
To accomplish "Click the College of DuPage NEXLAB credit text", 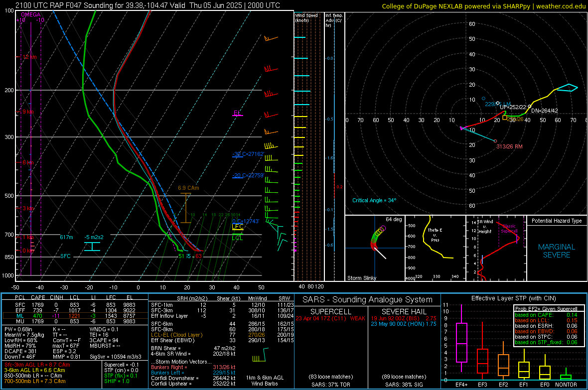I will tap(484, 6).
